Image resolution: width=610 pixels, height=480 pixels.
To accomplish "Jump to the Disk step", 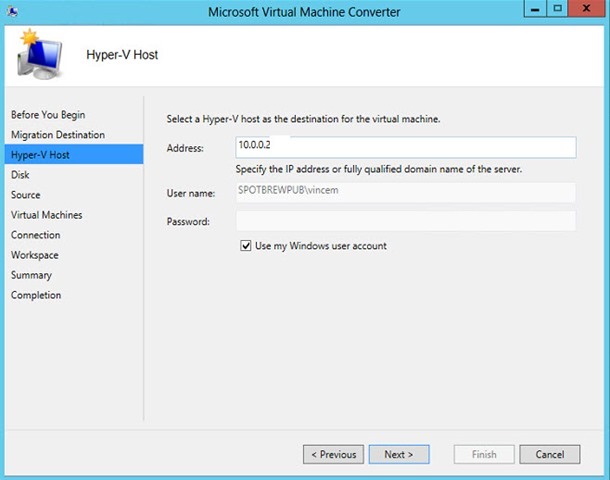I will click(x=20, y=175).
